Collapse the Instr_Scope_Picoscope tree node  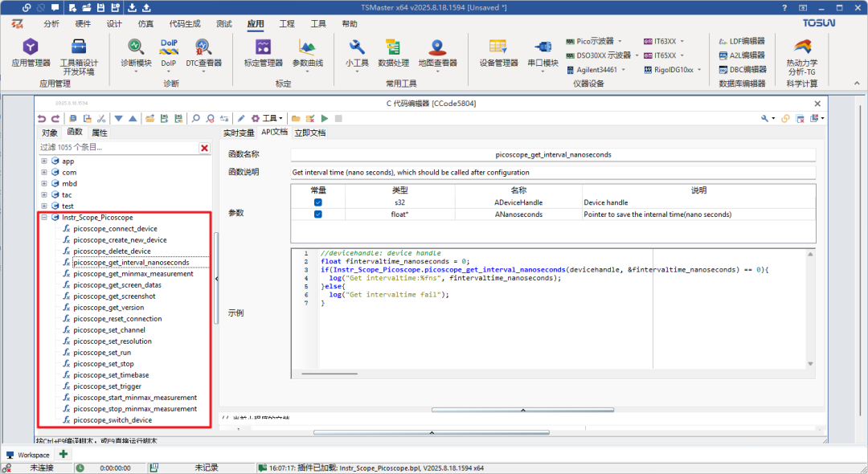(44, 218)
